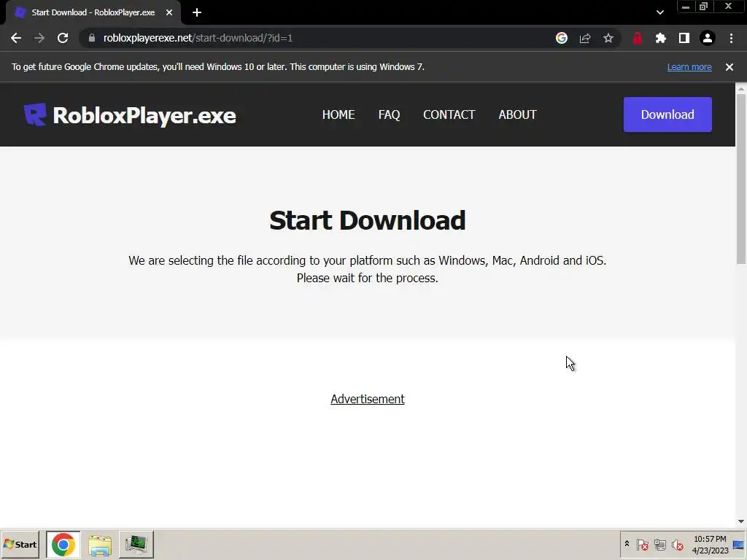Click the address bar URL
The height and width of the screenshot is (560, 747).
(x=198, y=38)
